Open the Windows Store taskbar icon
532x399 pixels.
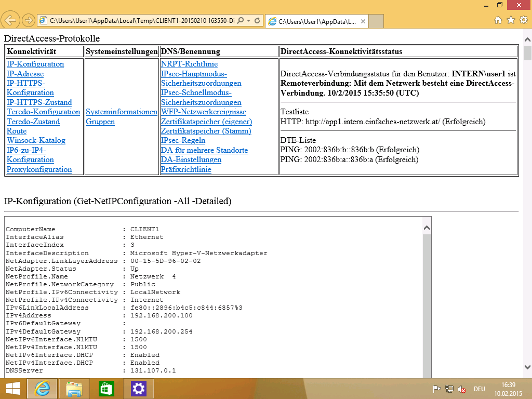pos(106,389)
